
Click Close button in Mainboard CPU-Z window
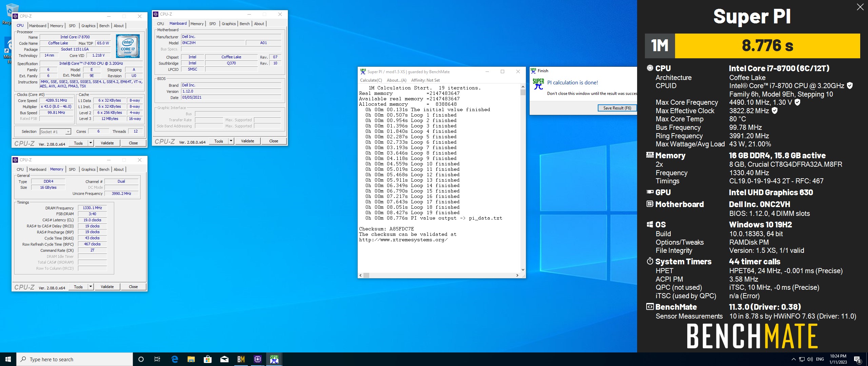click(274, 141)
